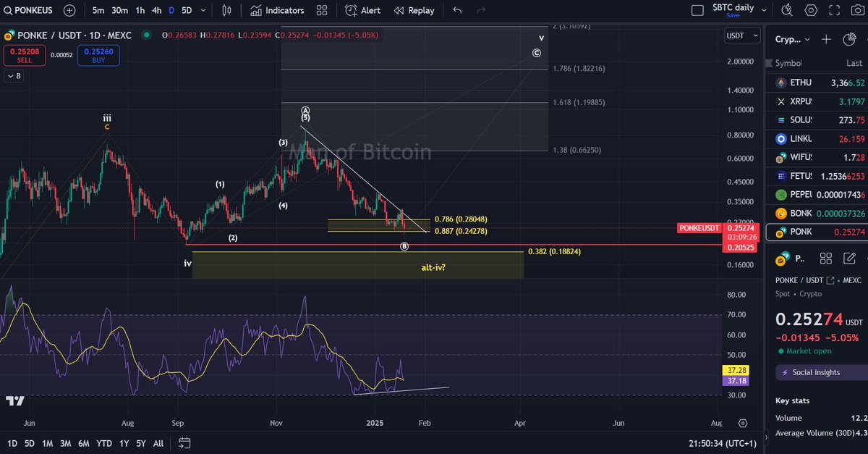Open the USDT currency dropdown
868x454 pixels.
click(741, 35)
